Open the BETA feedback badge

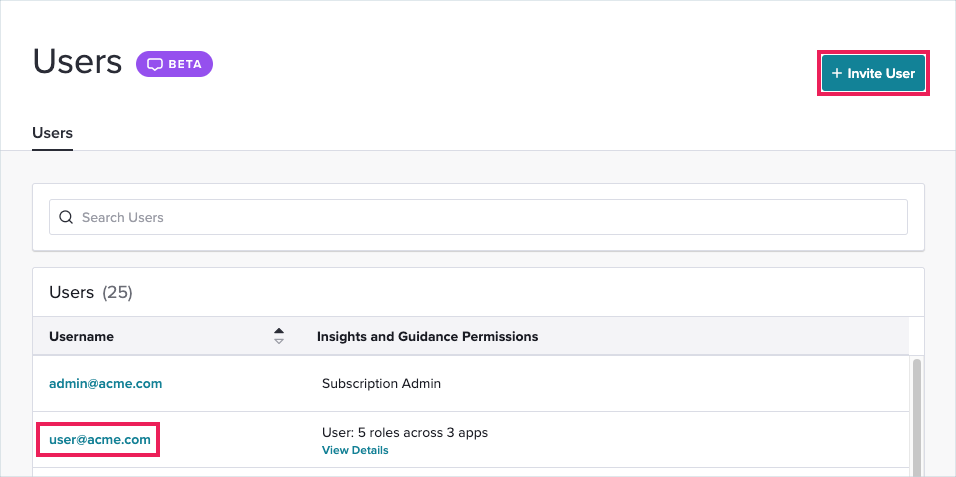click(x=174, y=64)
